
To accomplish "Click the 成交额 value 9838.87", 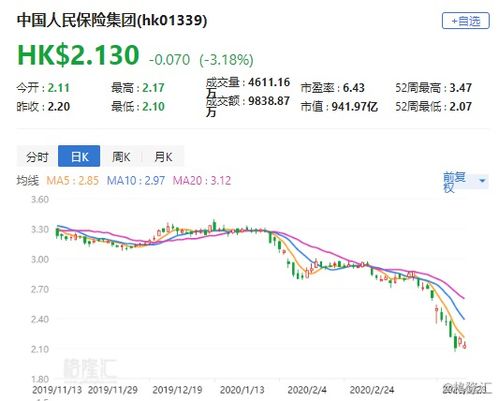I will [269, 101].
